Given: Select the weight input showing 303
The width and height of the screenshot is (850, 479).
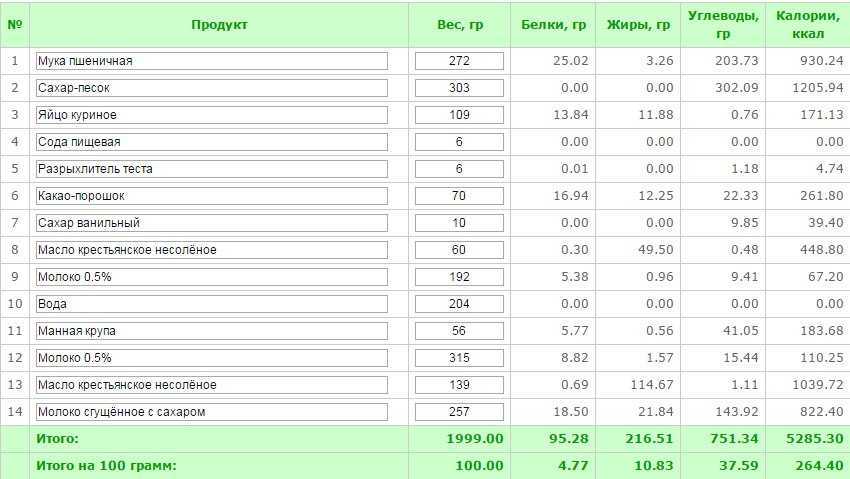Looking at the screenshot, I should pyautogui.click(x=459, y=88).
